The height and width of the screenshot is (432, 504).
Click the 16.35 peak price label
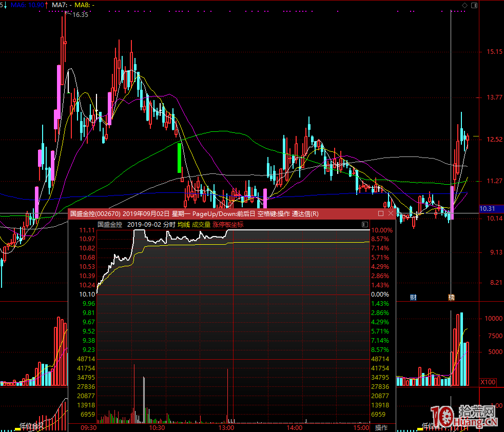81,14
